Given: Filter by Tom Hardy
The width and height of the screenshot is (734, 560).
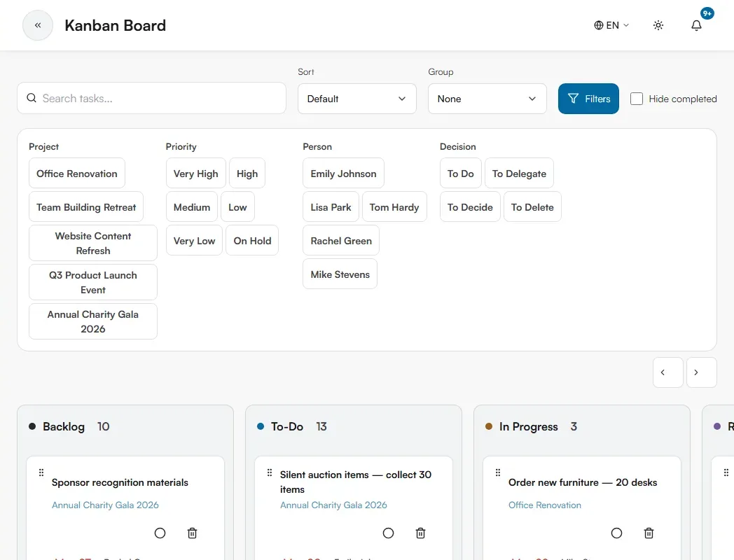Looking at the screenshot, I should click(394, 207).
